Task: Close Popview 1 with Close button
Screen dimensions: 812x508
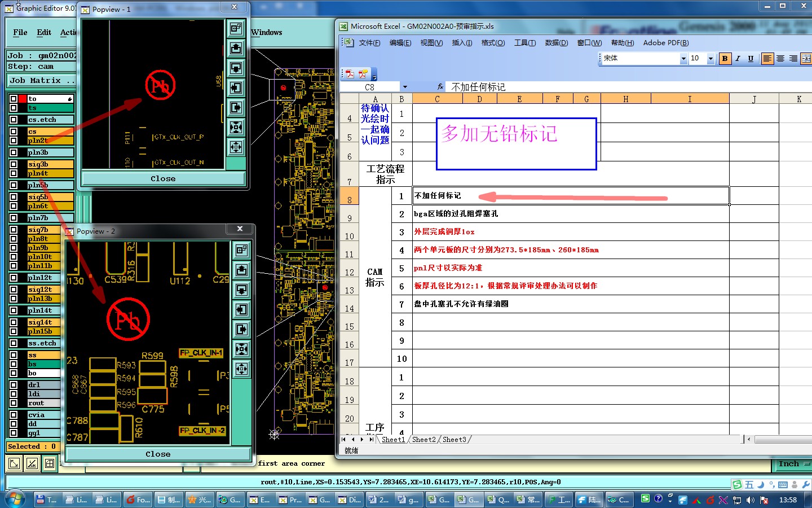Action: [x=163, y=178]
